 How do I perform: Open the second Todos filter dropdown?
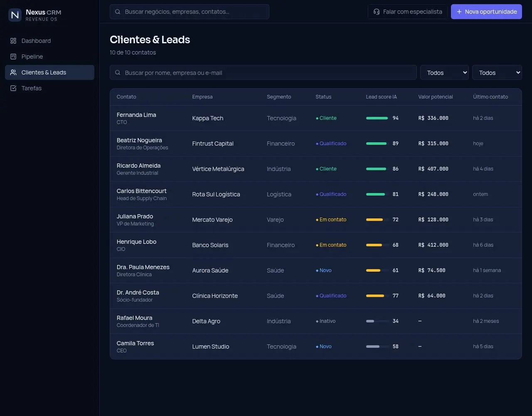click(497, 72)
